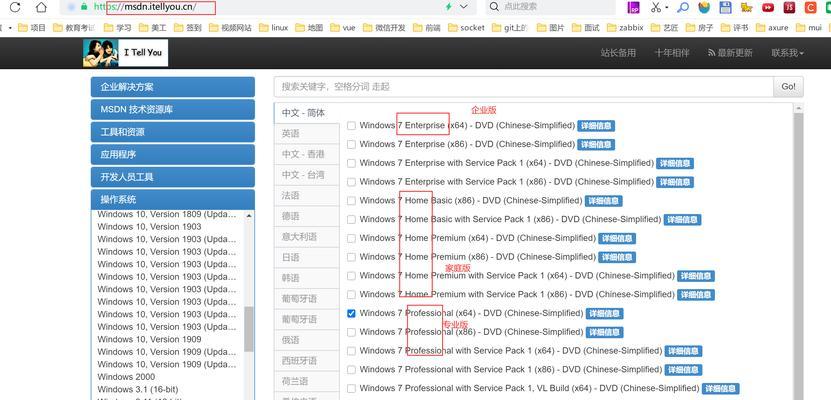
Task: Click the blue magnifying glass extension icon
Action: (683, 7)
